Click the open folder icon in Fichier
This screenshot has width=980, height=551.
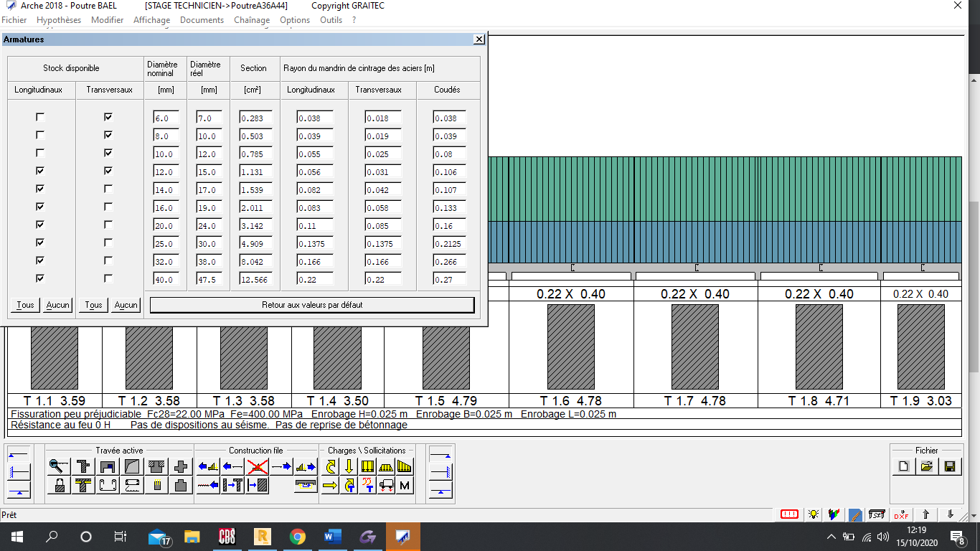(x=926, y=466)
